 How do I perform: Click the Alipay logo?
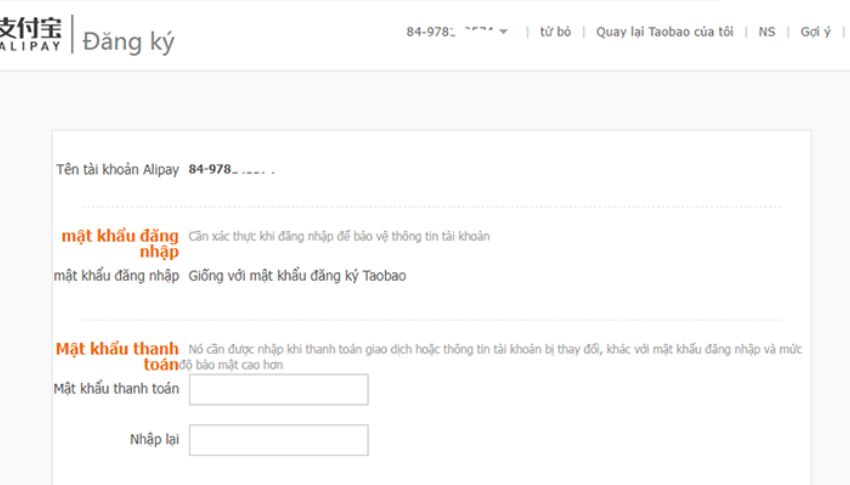point(30,34)
